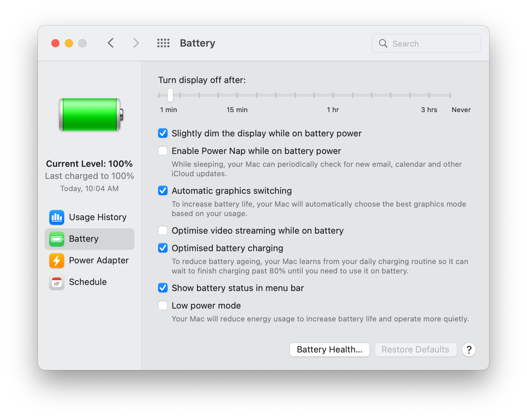Click the search magnifier icon
527x420 pixels.
(x=383, y=43)
